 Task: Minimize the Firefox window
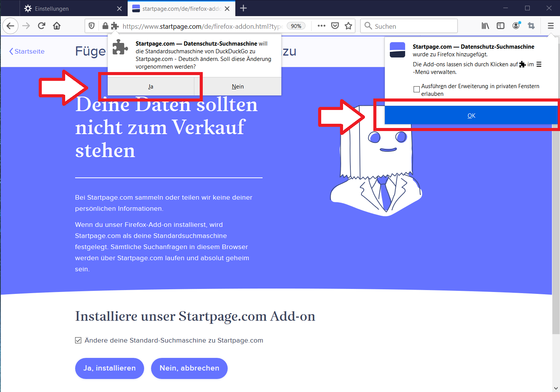pos(506,8)
